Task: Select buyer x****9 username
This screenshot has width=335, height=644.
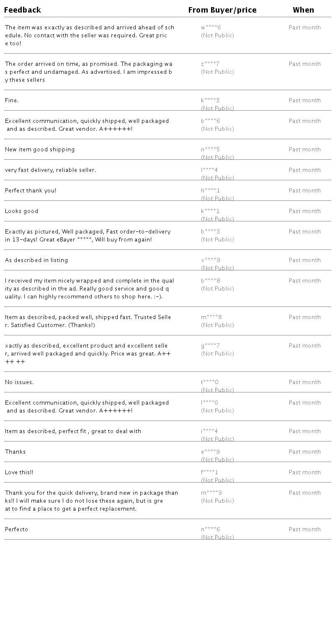Action: 210,260
